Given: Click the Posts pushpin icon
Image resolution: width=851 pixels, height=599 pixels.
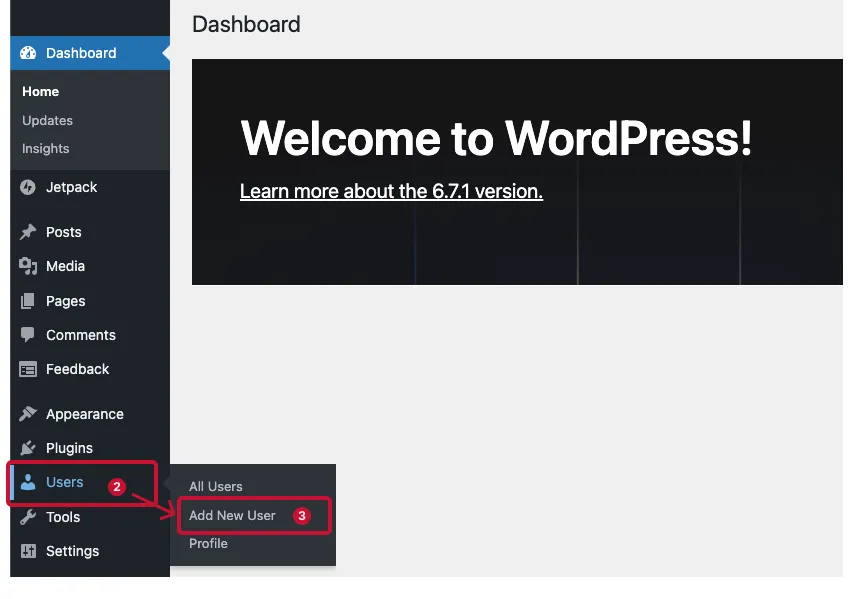Looking at the screenshot, I should 28,232.
